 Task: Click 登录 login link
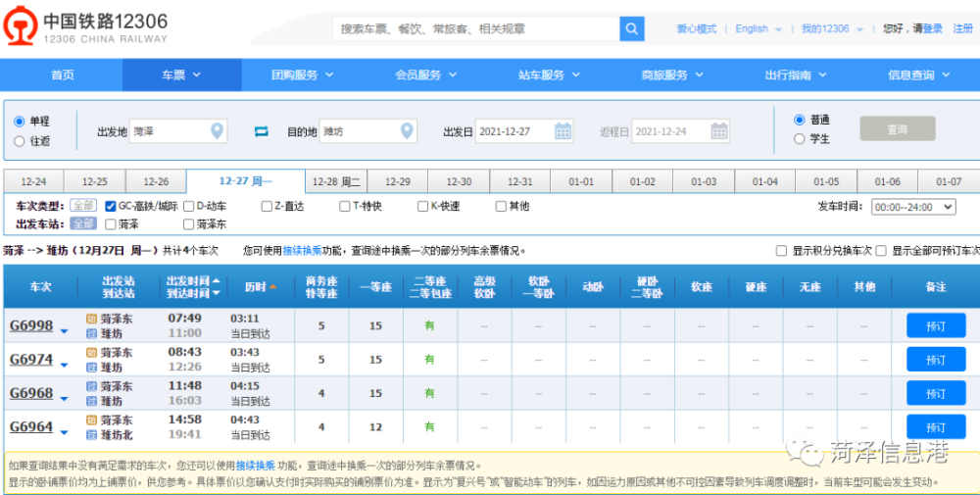pyautogui.click(x=933, y=28)
